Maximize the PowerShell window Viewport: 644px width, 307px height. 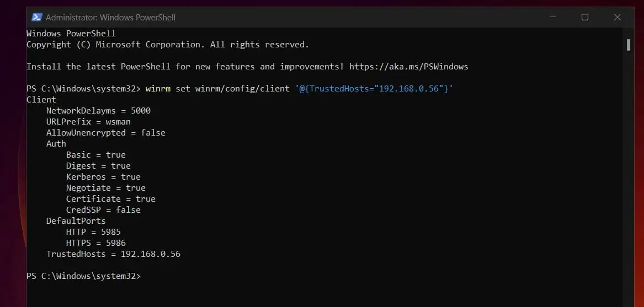pyautogui.click(x=585, y=17)
